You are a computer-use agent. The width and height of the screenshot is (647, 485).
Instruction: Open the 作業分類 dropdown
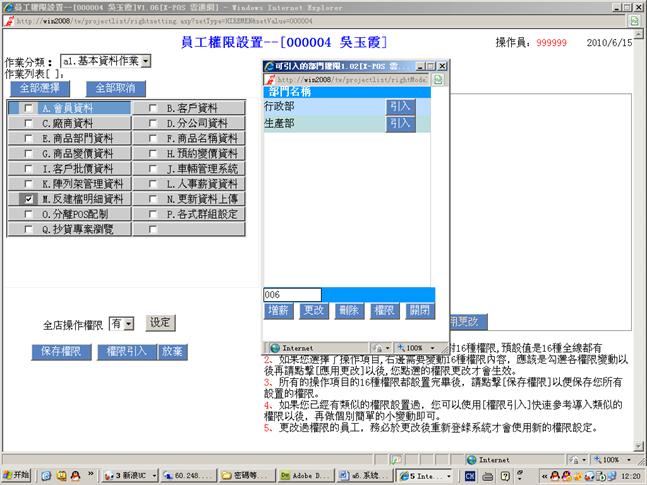click(x=146, y=61)
